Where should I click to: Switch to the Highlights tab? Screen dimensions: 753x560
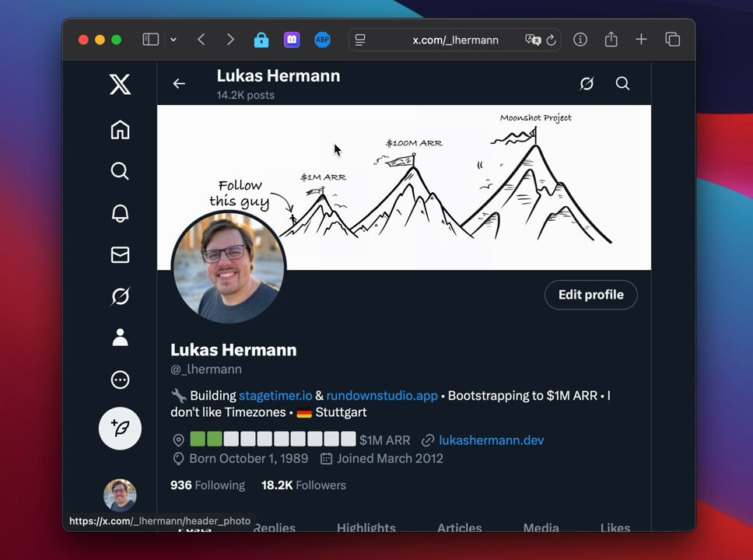click(x=366, y=527)
